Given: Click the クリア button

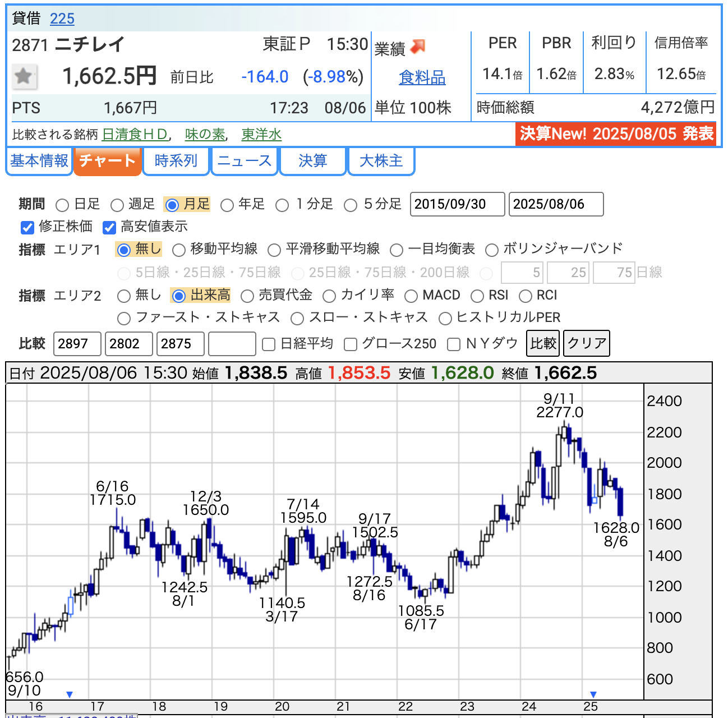Looking at the screenshot, I should click(587, 343).
